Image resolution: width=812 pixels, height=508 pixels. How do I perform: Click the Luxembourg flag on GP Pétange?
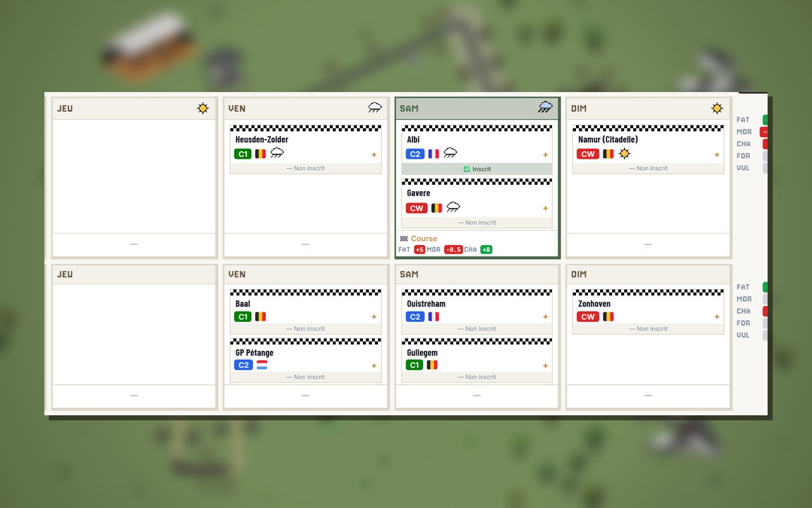pos(262,365)
